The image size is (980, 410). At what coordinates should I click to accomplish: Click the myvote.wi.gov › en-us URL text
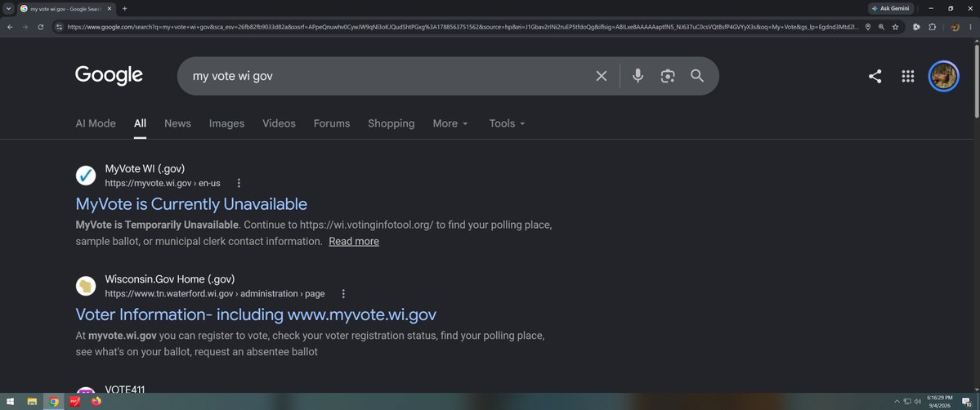[x=163, y=183]
